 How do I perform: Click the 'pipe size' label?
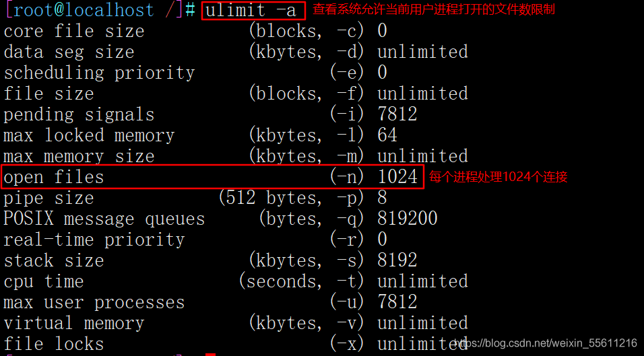coord(49,198)
